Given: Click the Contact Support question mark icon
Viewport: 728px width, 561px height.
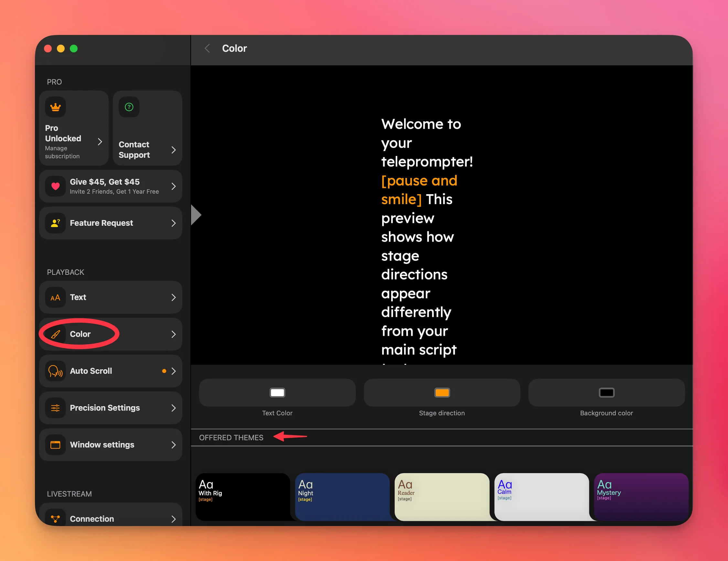Looking at the screenshot, I should point(129,107).
